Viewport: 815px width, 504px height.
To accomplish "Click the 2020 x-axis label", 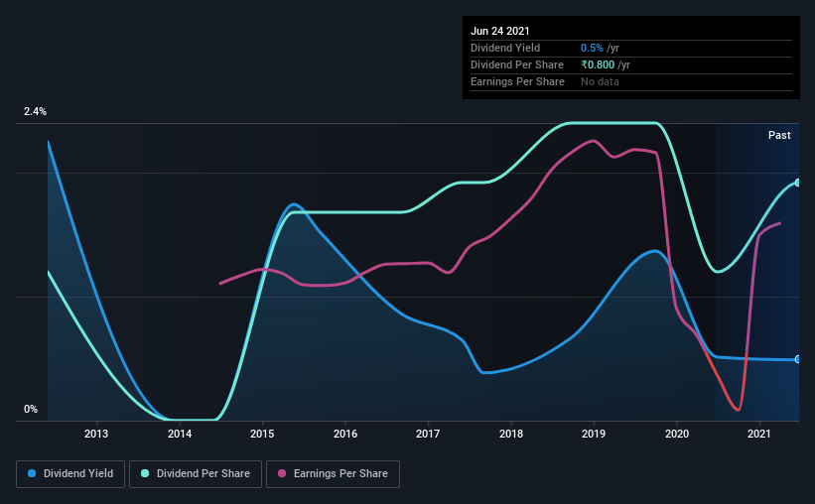I will tap(677, 434).
